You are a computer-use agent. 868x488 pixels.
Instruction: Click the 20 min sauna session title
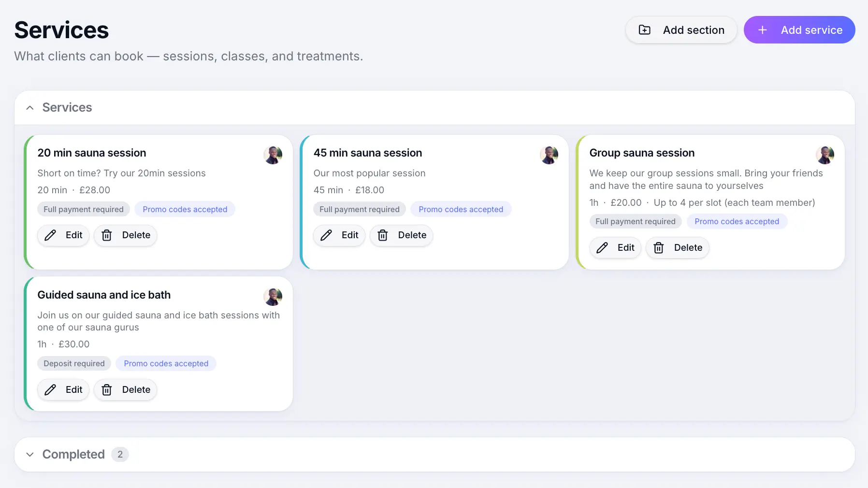pyautogui.click(x=92, y=153)
